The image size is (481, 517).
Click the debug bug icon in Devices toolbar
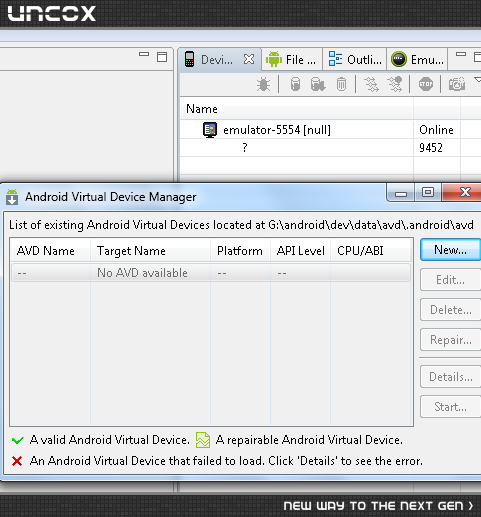(x=263, y=84)
